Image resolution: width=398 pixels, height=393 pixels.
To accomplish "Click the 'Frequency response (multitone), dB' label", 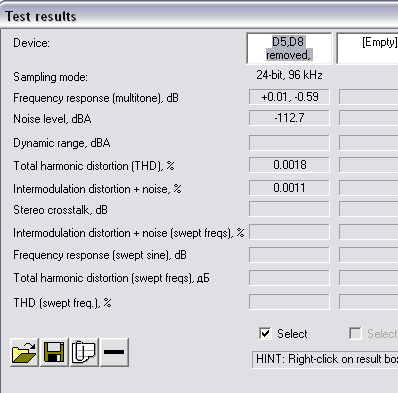I will (x=96, y=98).
